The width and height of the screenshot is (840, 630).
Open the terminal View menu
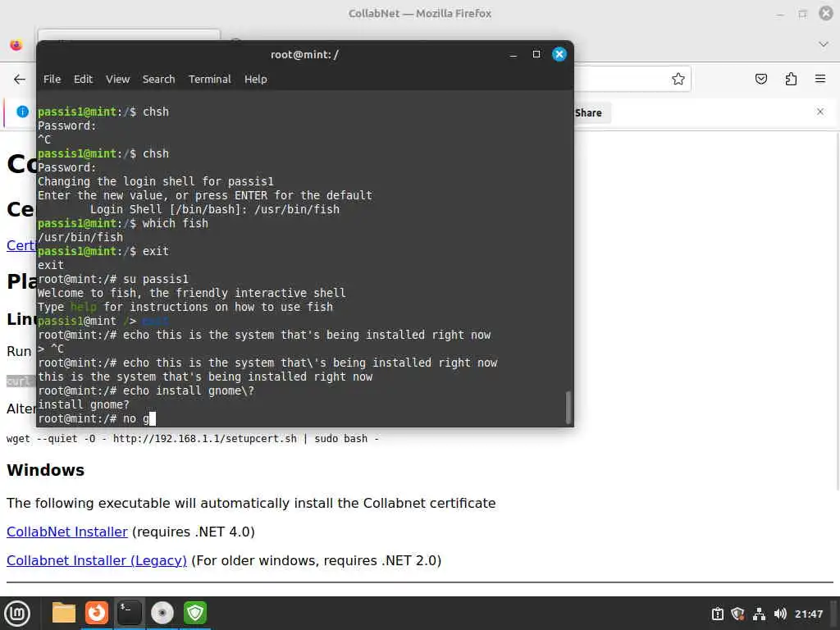point(117,79)
